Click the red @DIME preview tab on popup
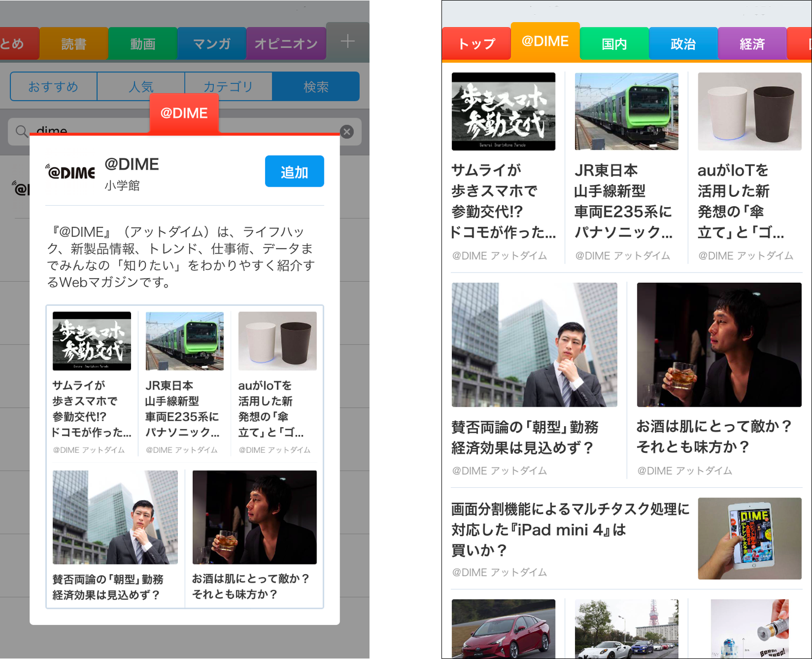This screenshot has width=812, height=659. coord(184,113)
